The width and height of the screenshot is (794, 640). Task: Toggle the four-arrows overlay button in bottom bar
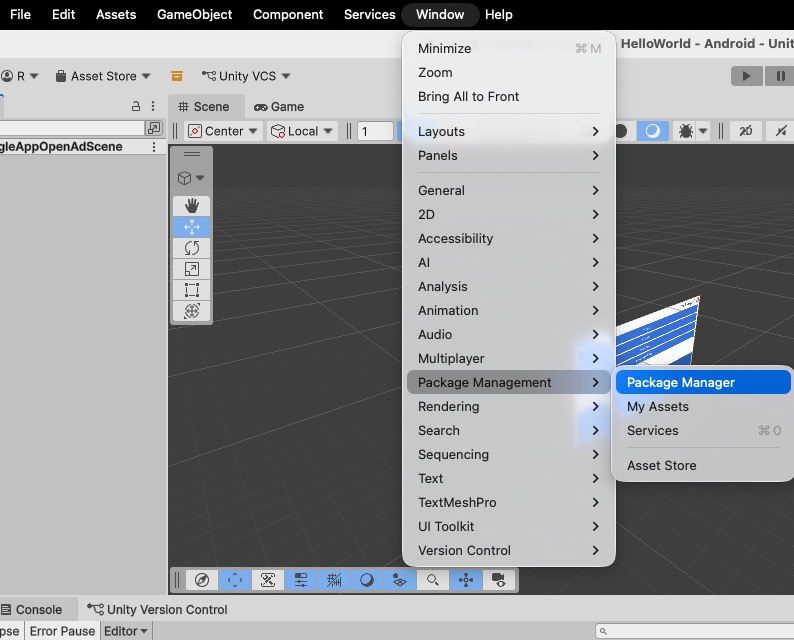(234, 580)
